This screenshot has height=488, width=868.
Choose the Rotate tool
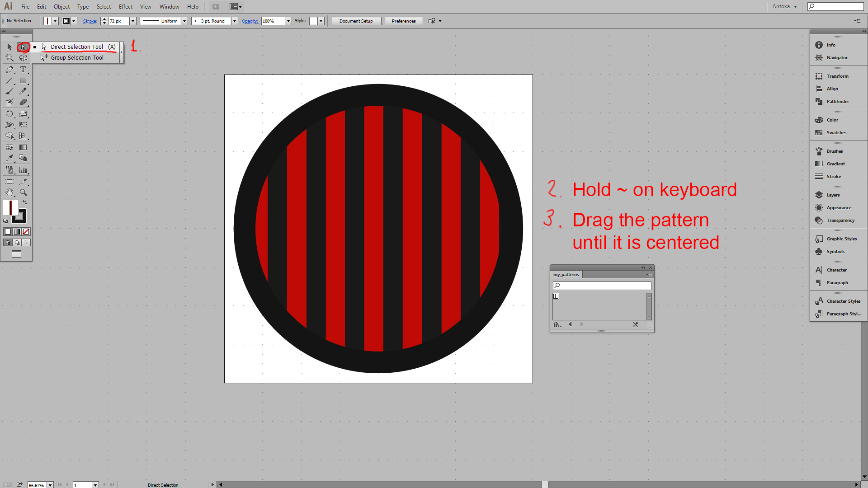[9, 114]
